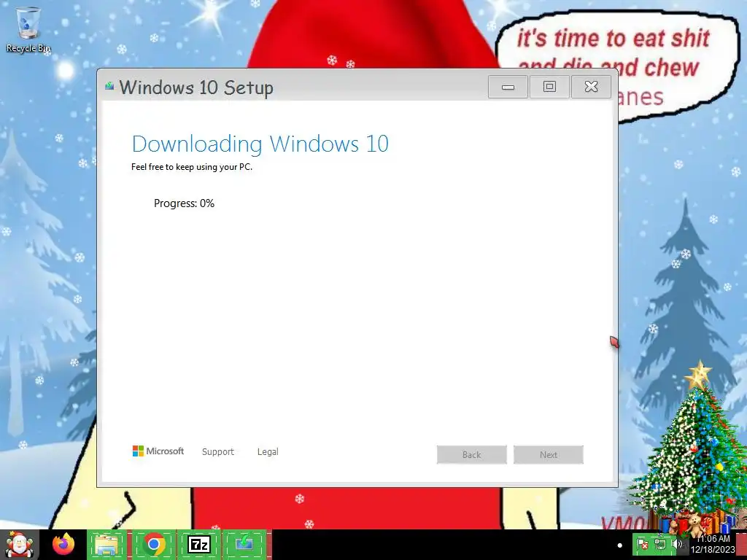The height and width of the screenshot is (560, 747).
Task: Launch Firefox from the taskbar
Action: click(64, 545)
